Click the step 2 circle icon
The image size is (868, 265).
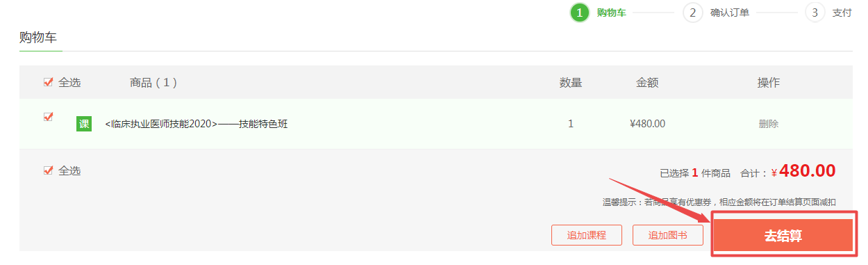692,13
